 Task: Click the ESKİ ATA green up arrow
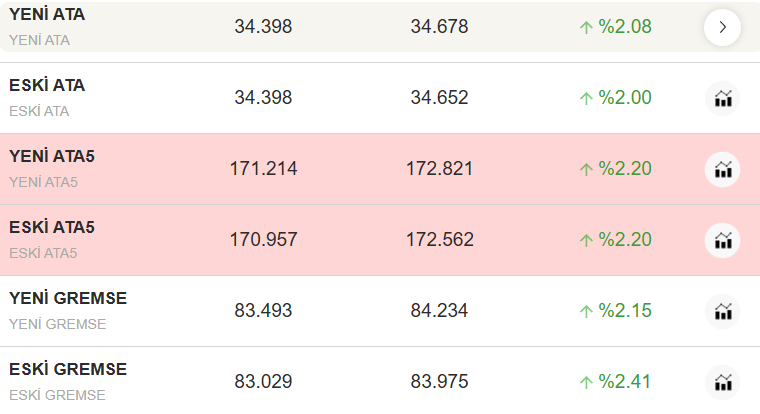pyautogui.click(x=586, y=98)
